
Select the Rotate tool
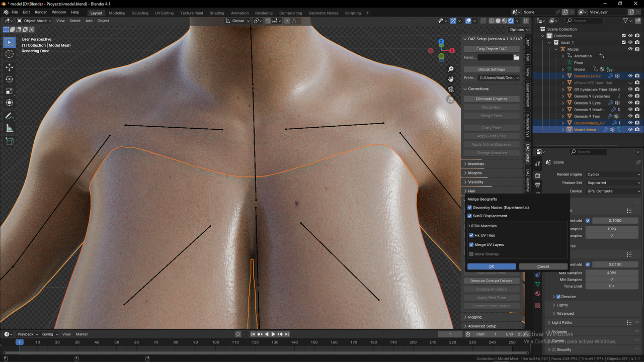coord(10,79)
